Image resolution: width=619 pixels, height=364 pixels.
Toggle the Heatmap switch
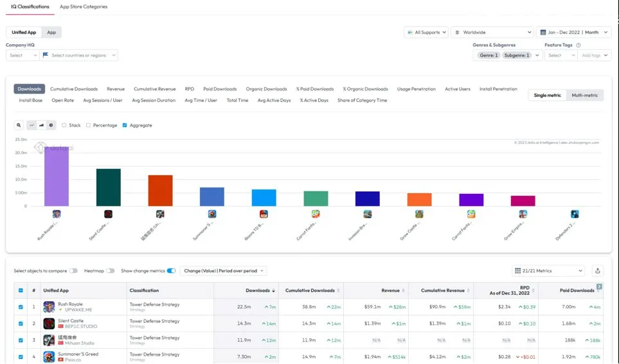110,270
